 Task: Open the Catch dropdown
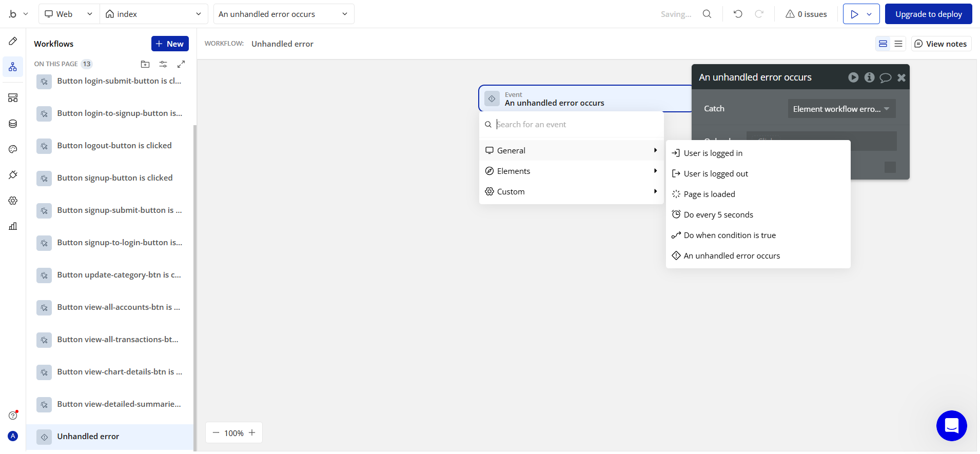(841, 109)
